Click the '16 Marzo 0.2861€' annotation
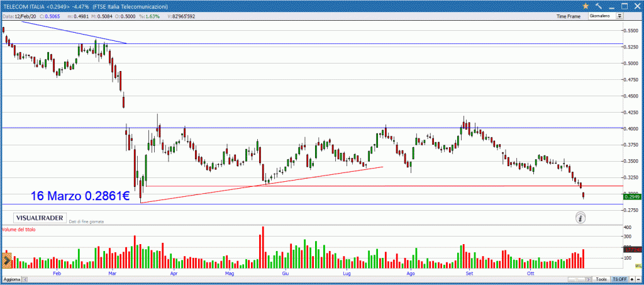The height and width of the screenshot is (285, 644). click(x=80, y=196)
